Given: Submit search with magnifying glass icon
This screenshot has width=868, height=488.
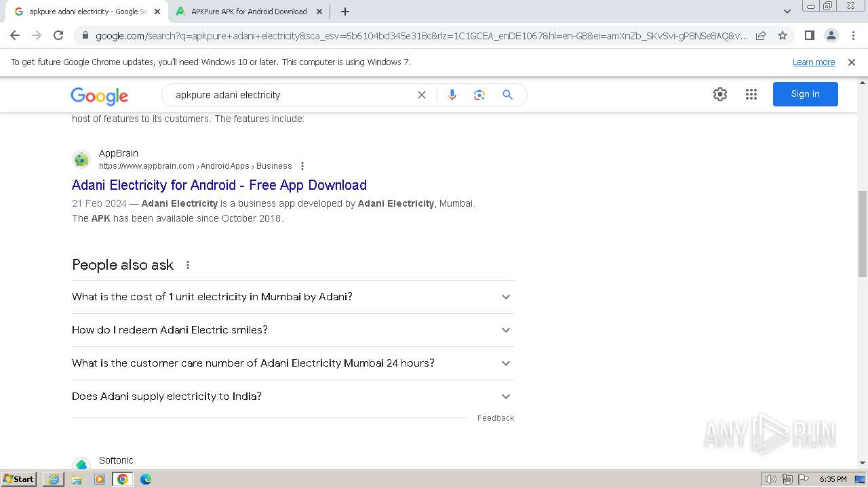Looking at the screenshot, I should click(x=507, y=95).
